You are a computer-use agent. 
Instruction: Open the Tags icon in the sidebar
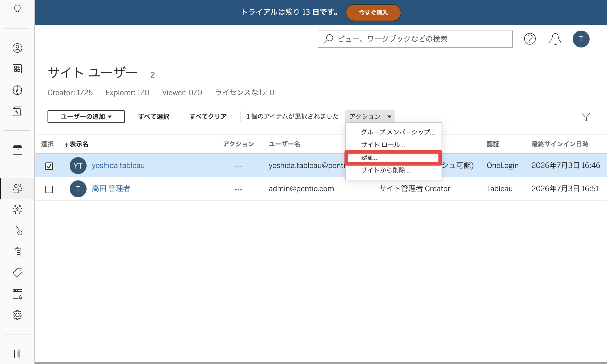pos(17,273)
